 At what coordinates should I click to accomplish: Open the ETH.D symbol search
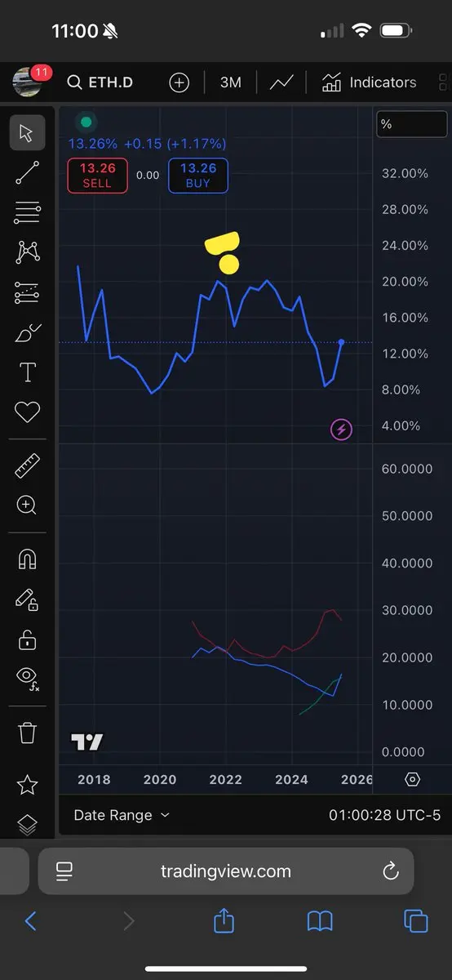pyautogui.click(x=100, y=82)
